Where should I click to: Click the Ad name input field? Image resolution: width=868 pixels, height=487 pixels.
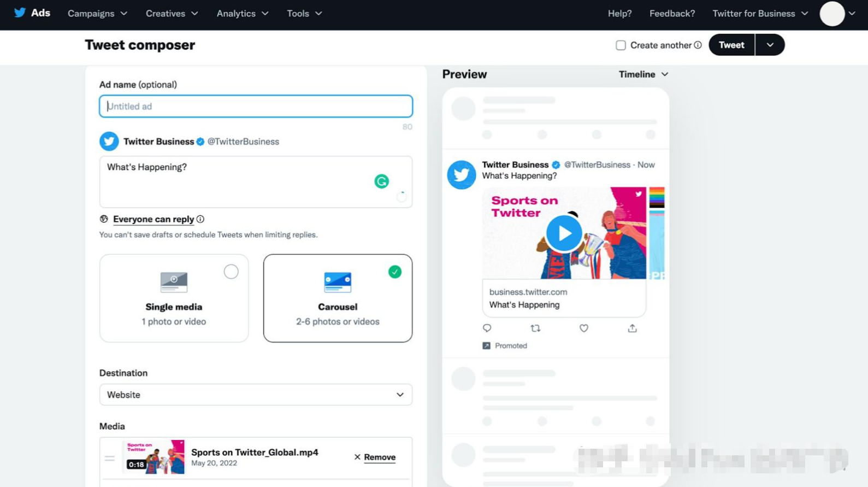coord(256,107)
